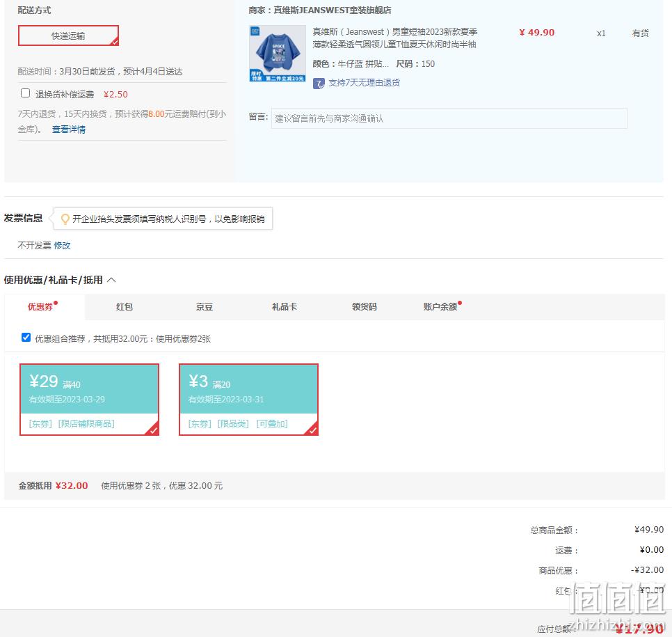Switch to the 领货码 tab
This screenshot has height=637, width=672.
coord(365,307)
